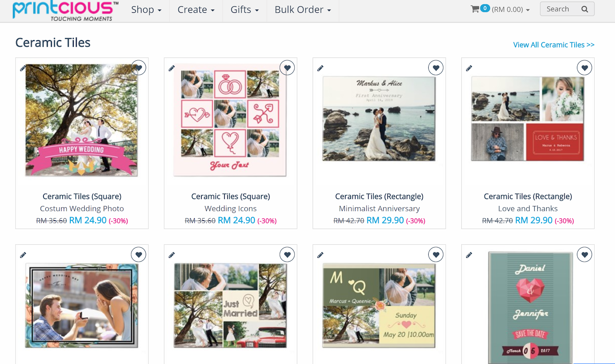Click RM 24.90 price of Wedding Icons

[x=236, y=220]
